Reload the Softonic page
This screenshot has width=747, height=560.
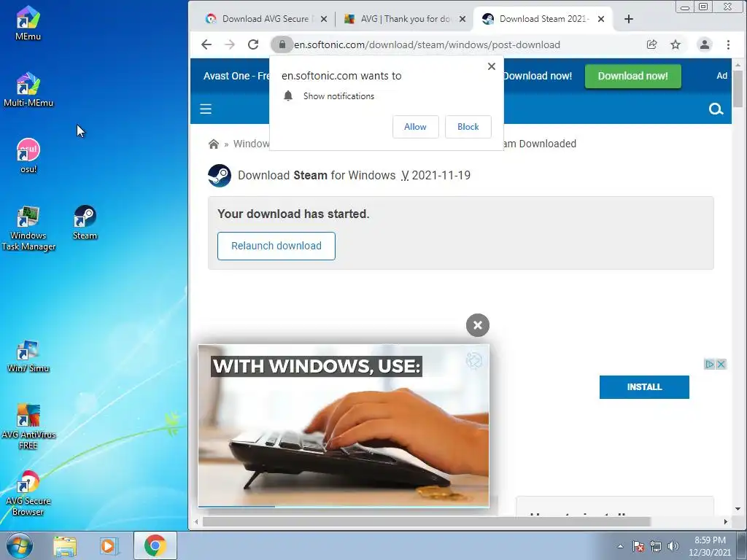[x=253, y=44]
